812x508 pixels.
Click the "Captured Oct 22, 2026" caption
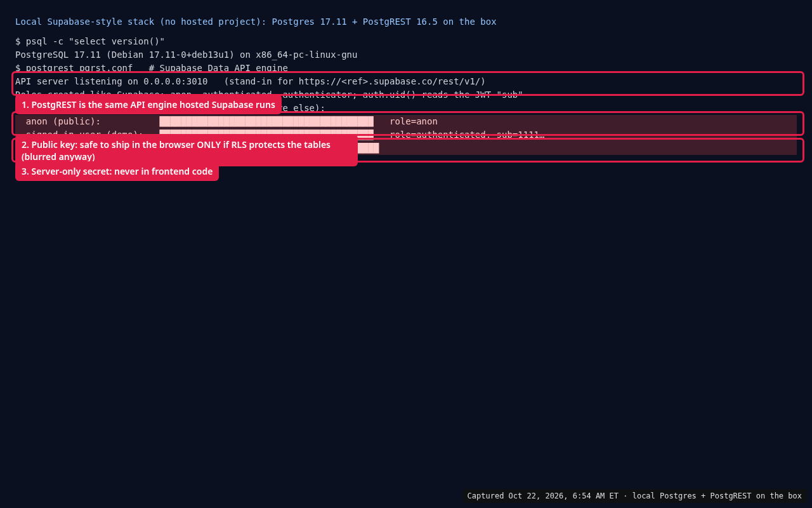(634, 496)
